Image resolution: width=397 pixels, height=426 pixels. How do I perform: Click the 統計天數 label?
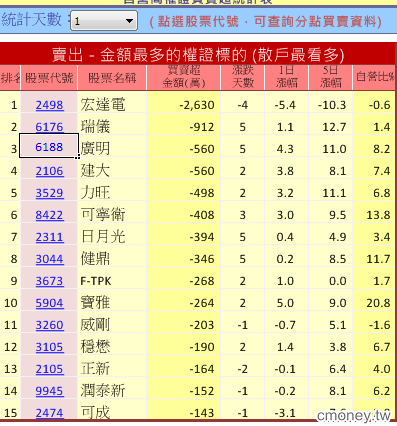click(x=32, y=19)
